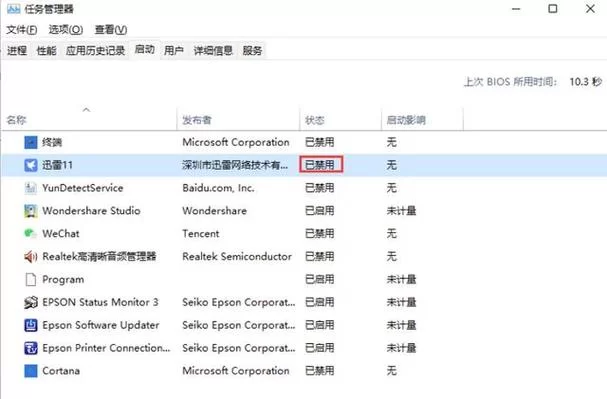Switch to the 应用历史记录 tab
The width and height of the screenshot is (607, 399).
click(95, 50)
